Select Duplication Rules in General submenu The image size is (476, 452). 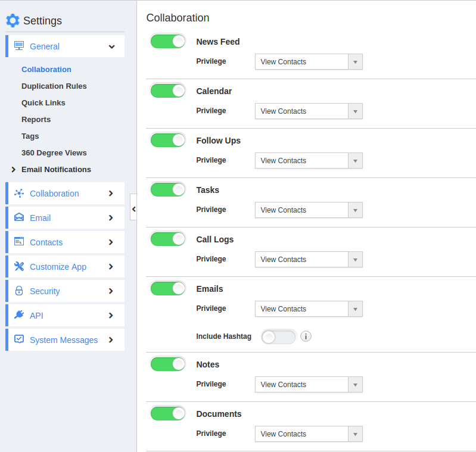point(54,86)
